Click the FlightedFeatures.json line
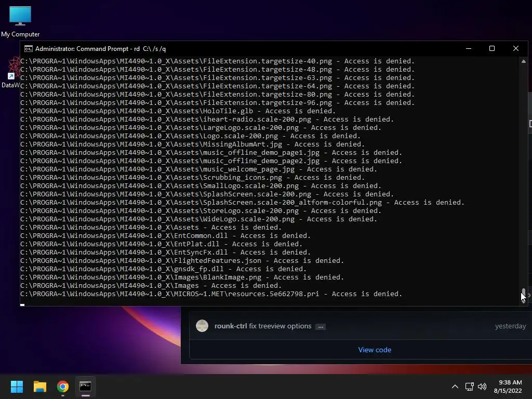532x399 pixels. click(x=182, y=261)
